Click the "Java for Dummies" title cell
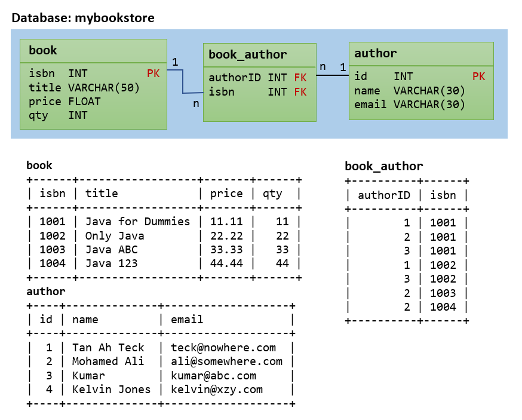Screen dimensions: 522x420 point(137,222)
